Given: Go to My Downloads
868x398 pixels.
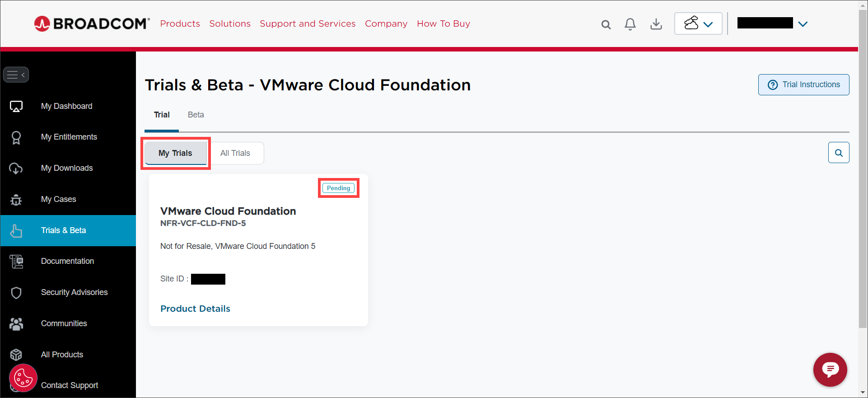Looking at the screenshot, I should click(67, 168).
